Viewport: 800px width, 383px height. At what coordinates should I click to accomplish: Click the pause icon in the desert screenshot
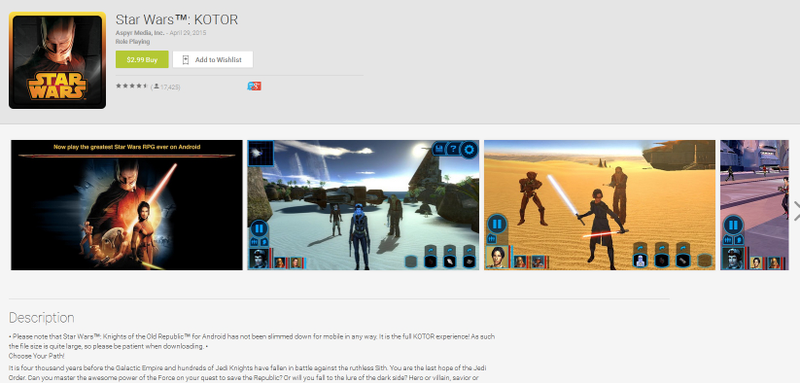(496, 223)
